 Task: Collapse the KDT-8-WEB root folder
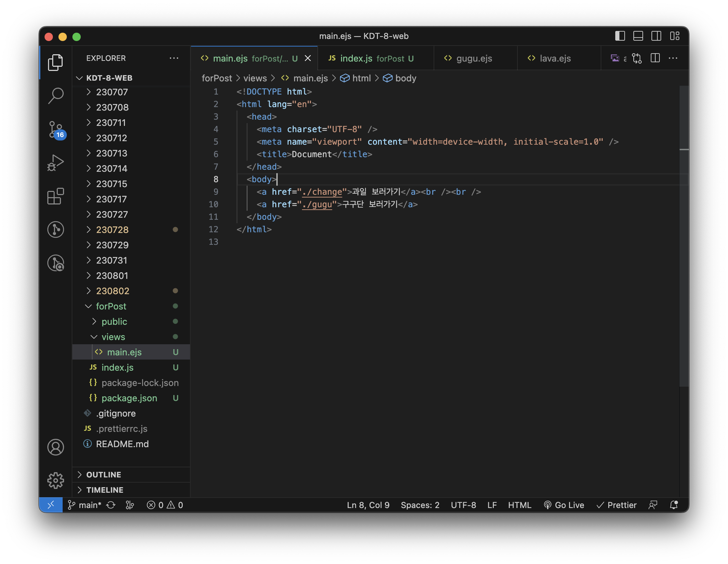132,78
